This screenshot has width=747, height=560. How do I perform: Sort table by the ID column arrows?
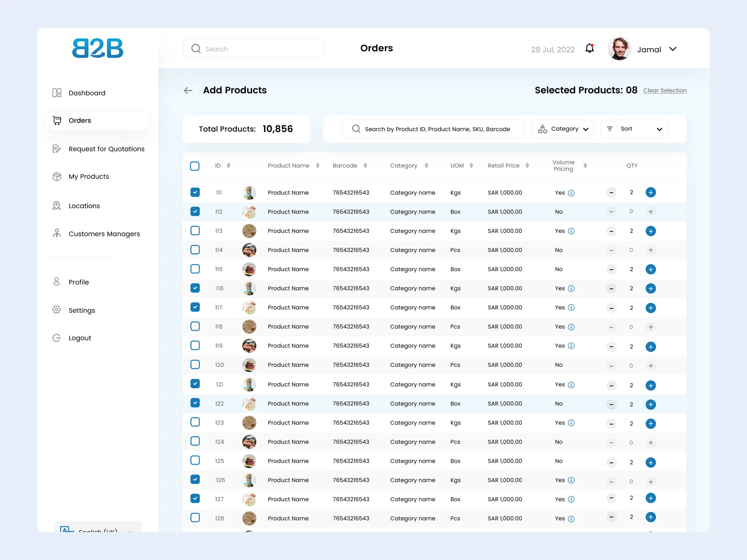229,166
